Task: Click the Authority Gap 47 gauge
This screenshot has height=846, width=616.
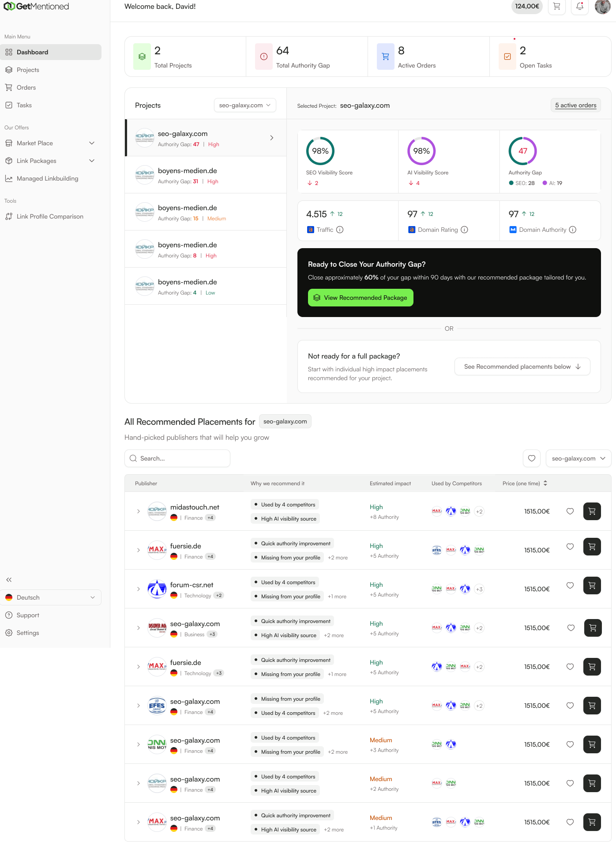Action: [523, 151]
